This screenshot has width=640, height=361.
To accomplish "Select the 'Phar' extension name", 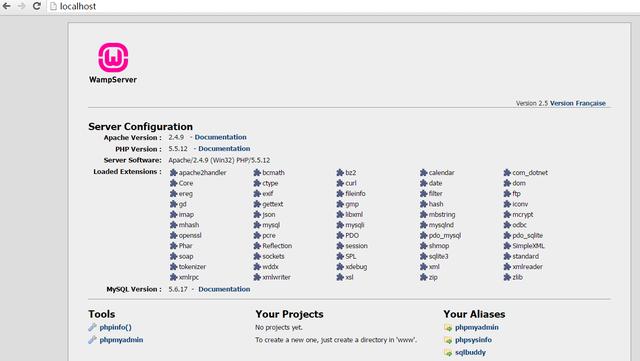I will click(x=185, y=246).
